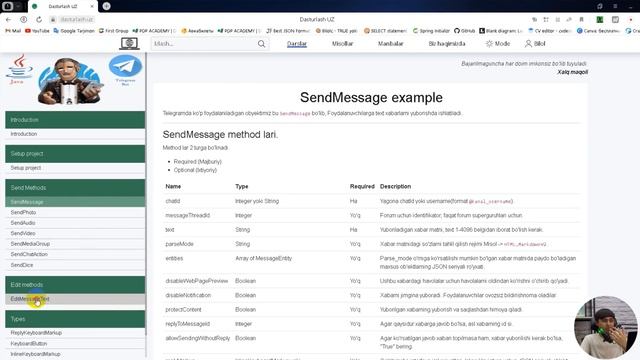640x360 pixels.
Task: Collapse the Types section header
Action: pos(75,319)
